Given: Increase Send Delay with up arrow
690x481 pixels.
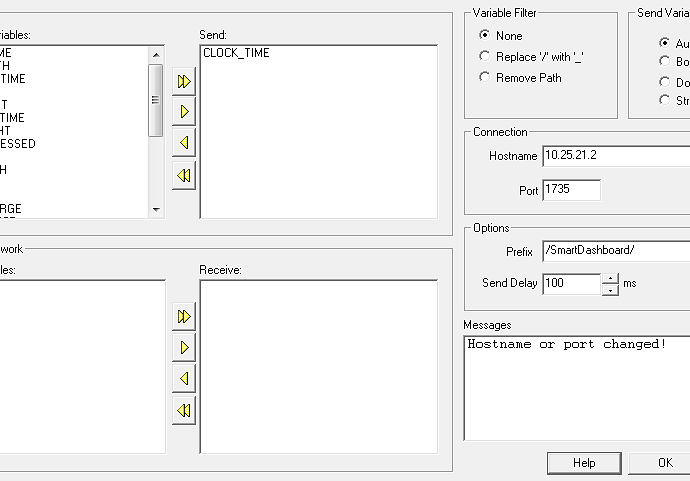Looking at the screenshot, I should click(x=610, y=279).
